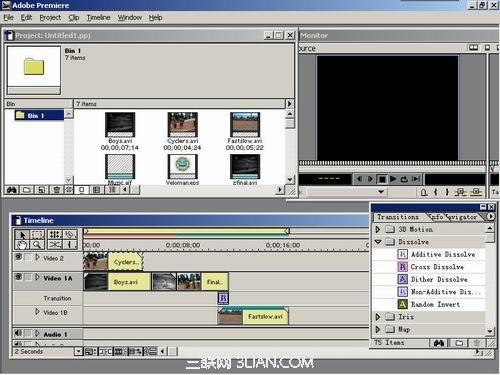The image size is (500, 375).
Task: Click the Marker icon in Monitor source controls
Action: [424, 192]
